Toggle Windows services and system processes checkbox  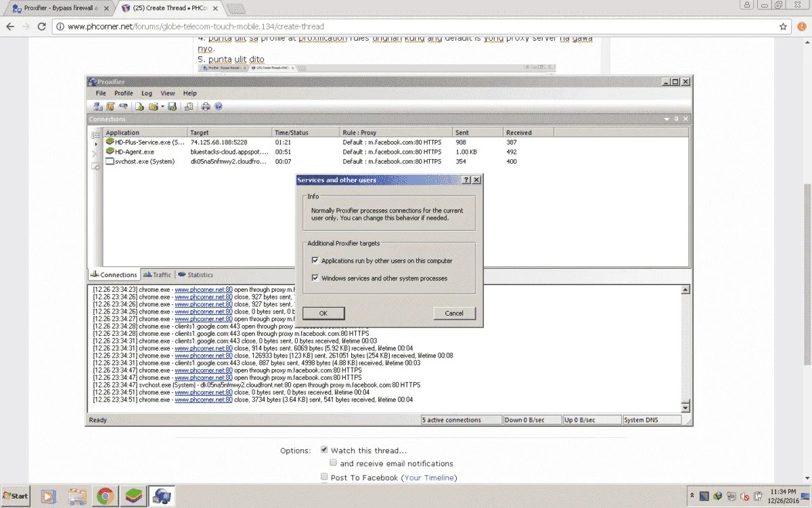pos(315,278)
